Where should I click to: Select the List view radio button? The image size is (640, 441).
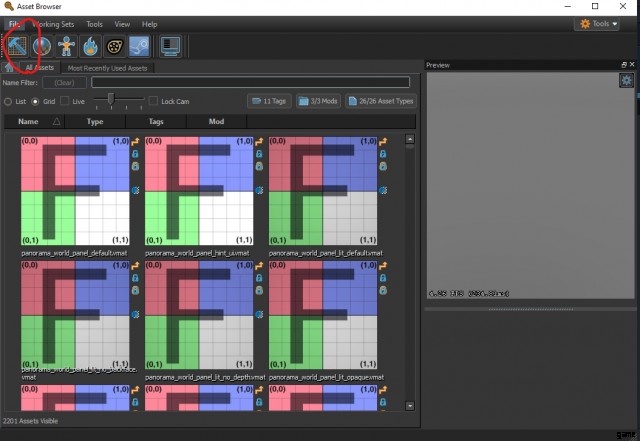(8, 101)
